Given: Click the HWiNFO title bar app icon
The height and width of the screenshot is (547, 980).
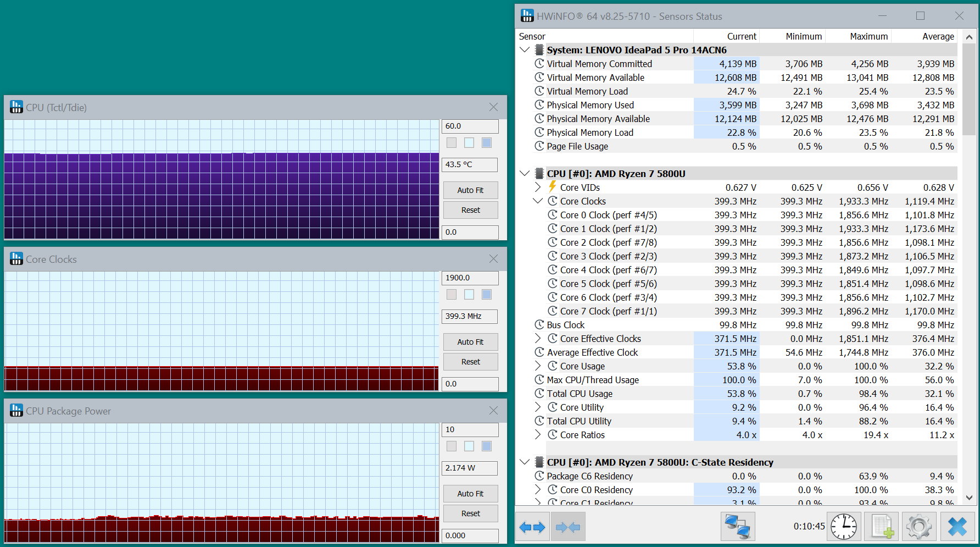Looking at the screenshot, I should [x=527, y=16].
